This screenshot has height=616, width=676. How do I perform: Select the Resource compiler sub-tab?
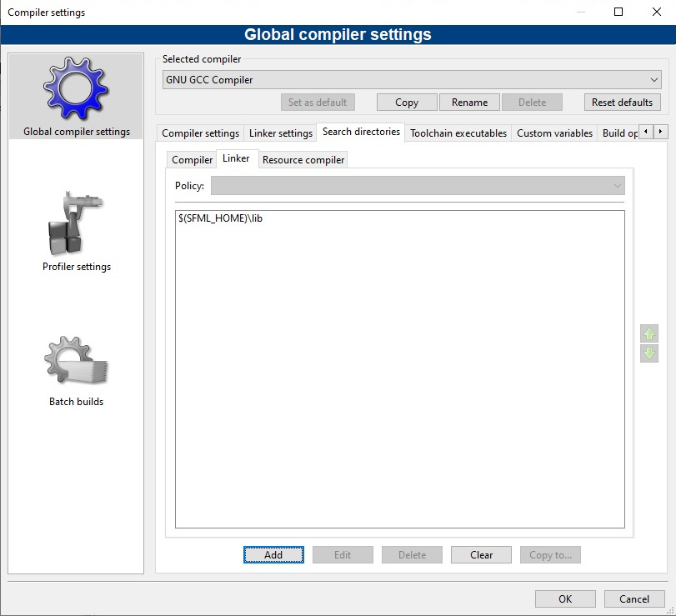click(303, 160)
